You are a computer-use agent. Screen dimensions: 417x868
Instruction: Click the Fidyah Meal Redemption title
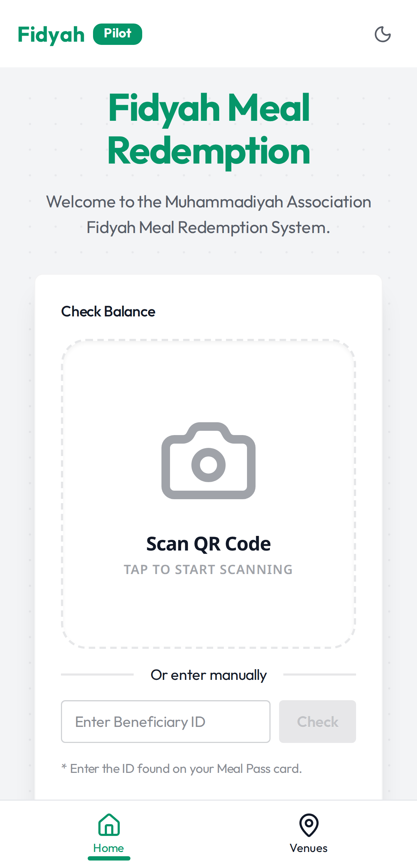[x=208, y=128]
